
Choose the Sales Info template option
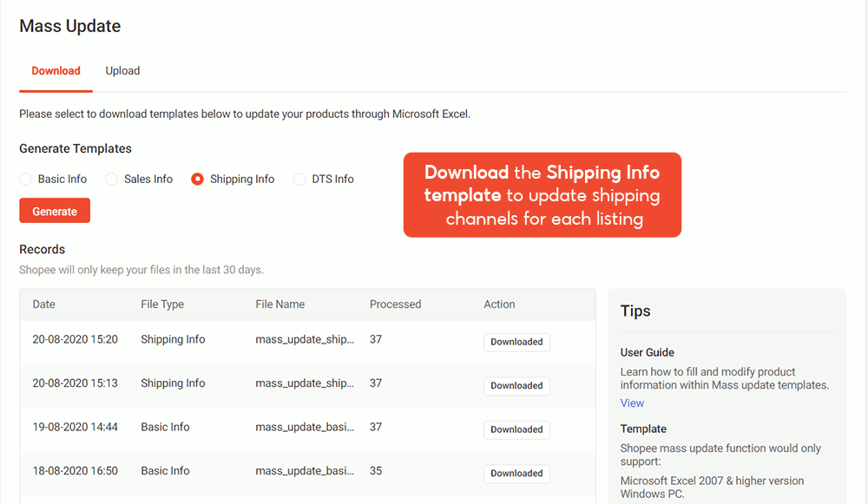[112, 180]
